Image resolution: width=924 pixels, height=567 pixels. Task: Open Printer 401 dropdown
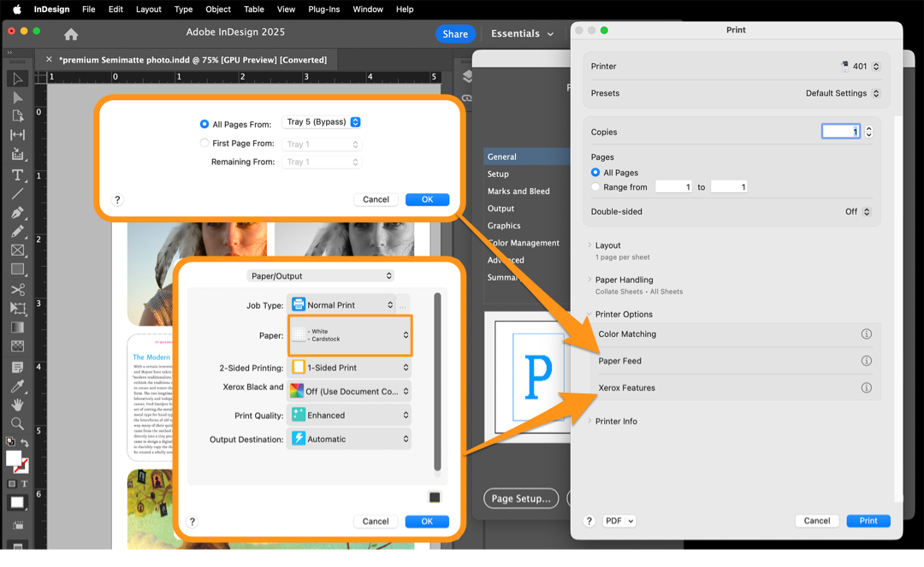[860, 67]
